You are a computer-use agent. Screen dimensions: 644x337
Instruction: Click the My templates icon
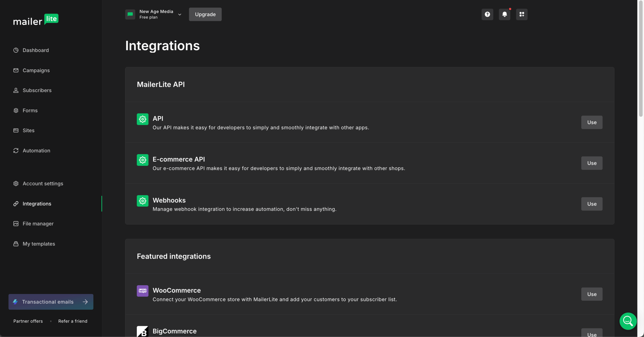pos(16,244)
